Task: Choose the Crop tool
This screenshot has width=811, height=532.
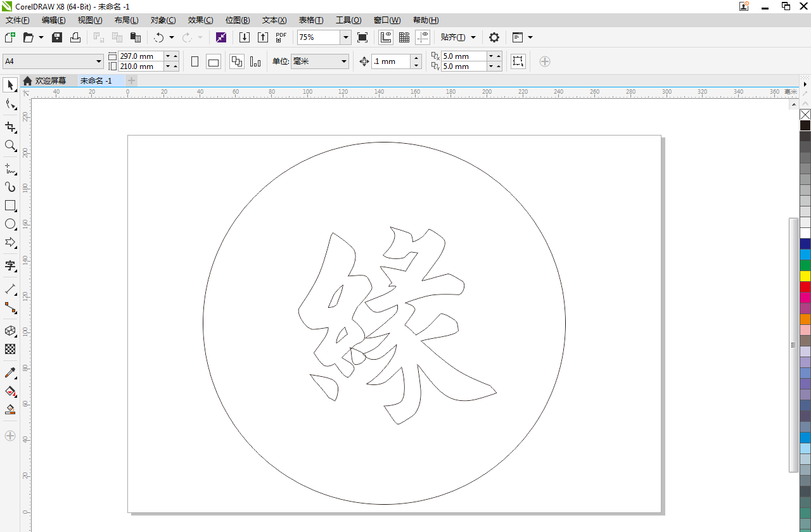Action: 10,127
